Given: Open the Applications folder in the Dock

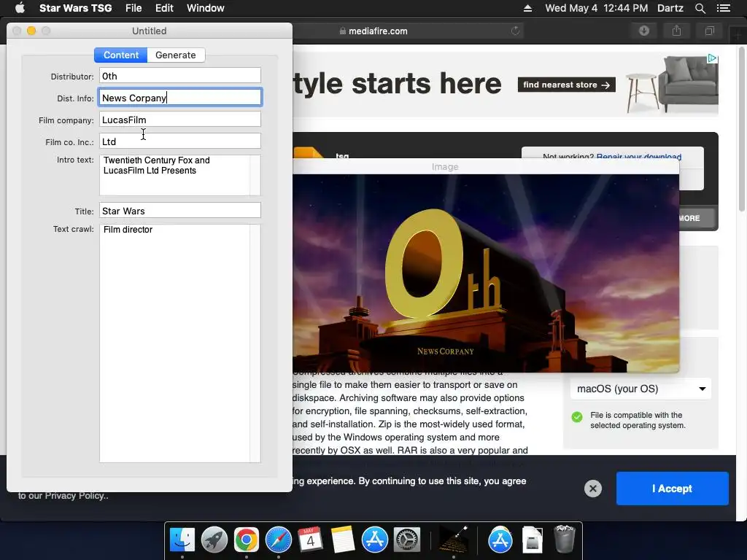Looking at the screenshot, I should [500, 540].
